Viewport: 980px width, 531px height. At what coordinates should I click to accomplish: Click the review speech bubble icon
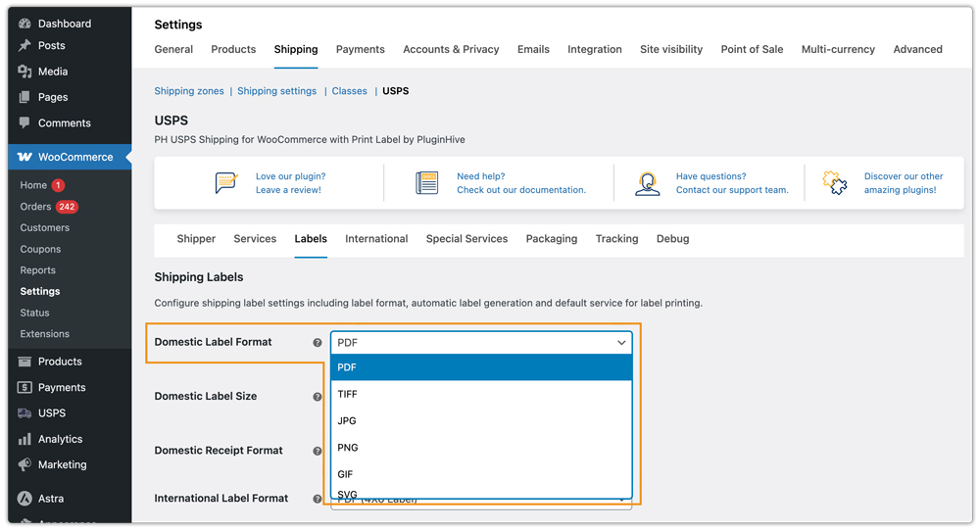click(x=226, y=183)
